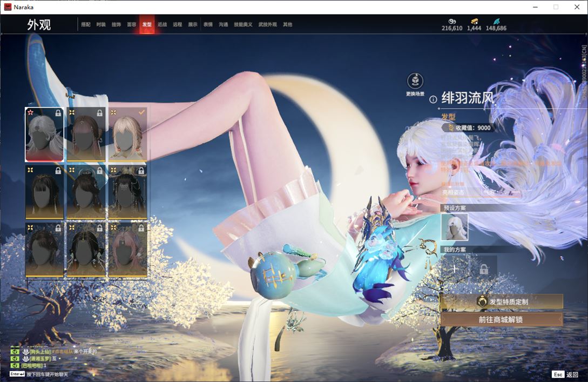
Task: Select the silver-white 绯羽流风 hairstyle thumbnail
Action: coord(44,135)
